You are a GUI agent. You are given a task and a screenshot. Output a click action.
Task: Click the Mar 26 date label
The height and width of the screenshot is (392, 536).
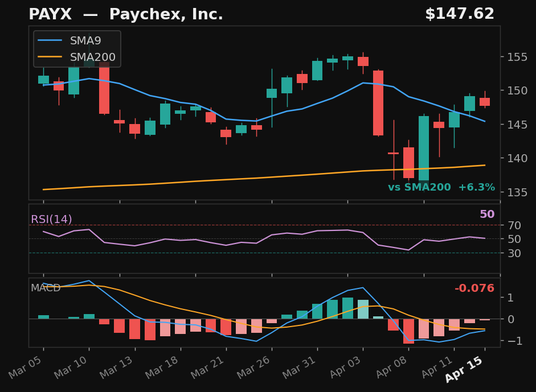pos(254,368)
